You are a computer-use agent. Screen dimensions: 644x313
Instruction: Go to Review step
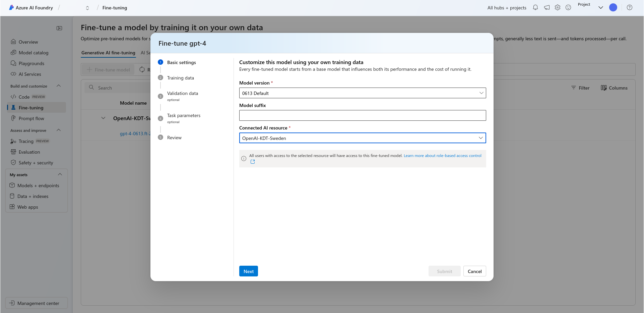click(174, 138)
